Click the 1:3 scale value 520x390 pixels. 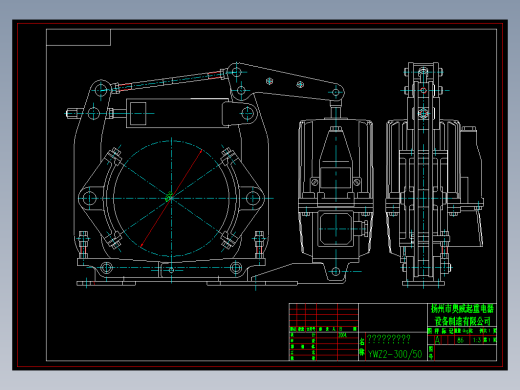click(477, 340)
